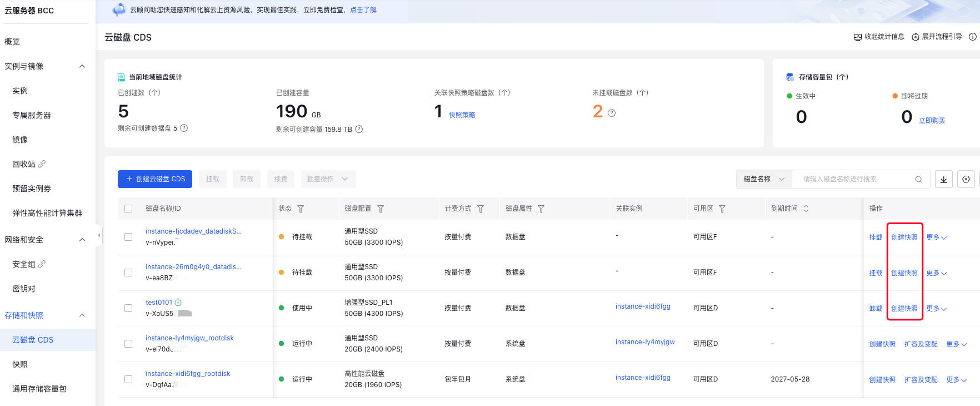Open 密钥对 in the sidebar
Viewport: 980px width, 406px height.
[24, 289]
